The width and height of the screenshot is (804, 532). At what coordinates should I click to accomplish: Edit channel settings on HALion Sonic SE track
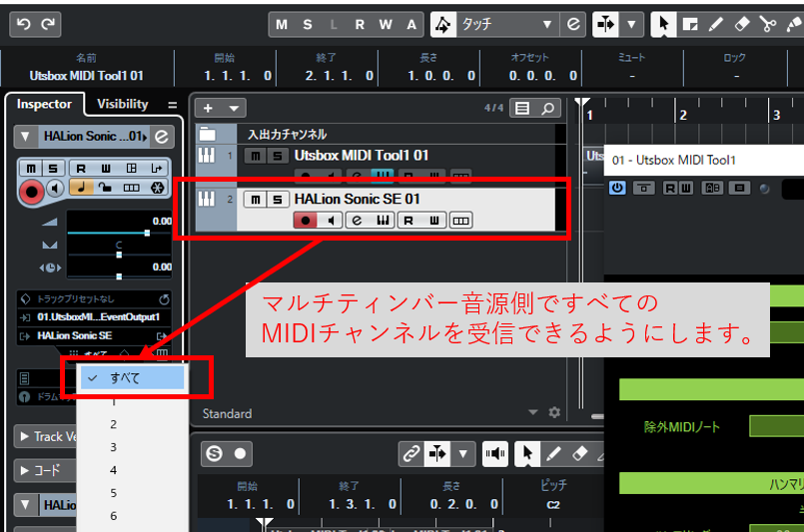[357, 221]
